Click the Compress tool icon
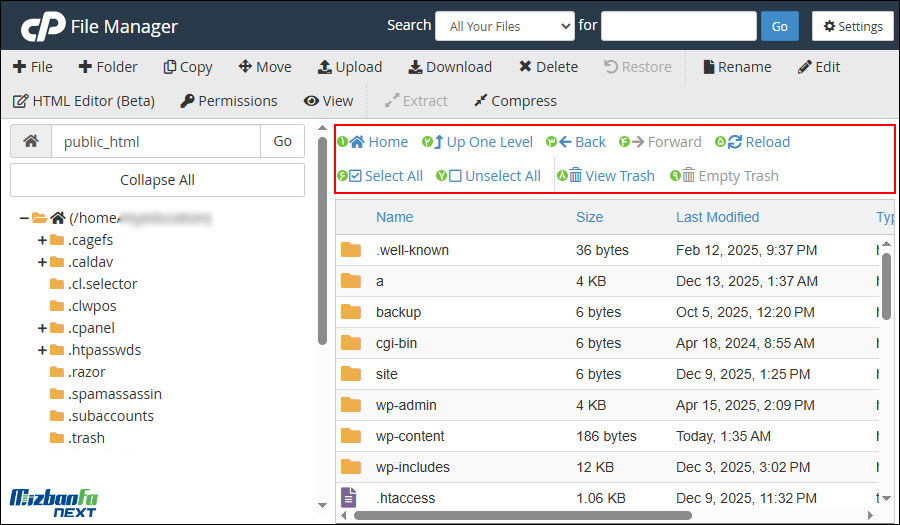900x525 pixels. tap(480, 101)
